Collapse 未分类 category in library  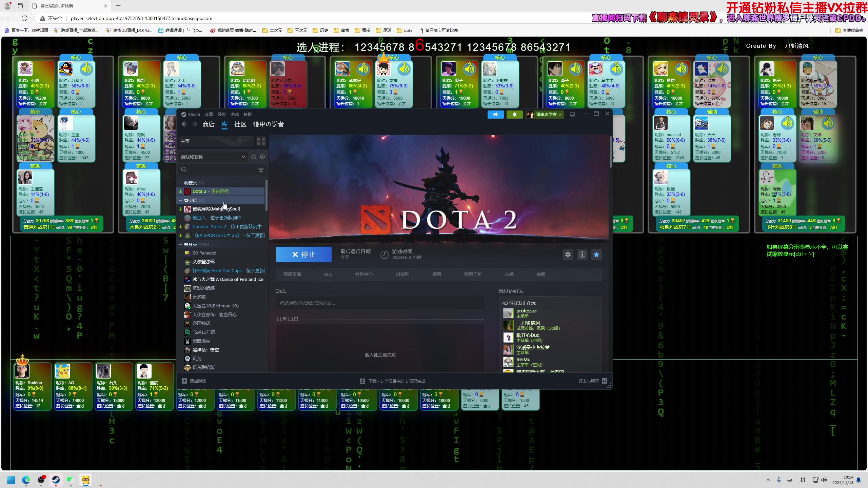(181, 245)
